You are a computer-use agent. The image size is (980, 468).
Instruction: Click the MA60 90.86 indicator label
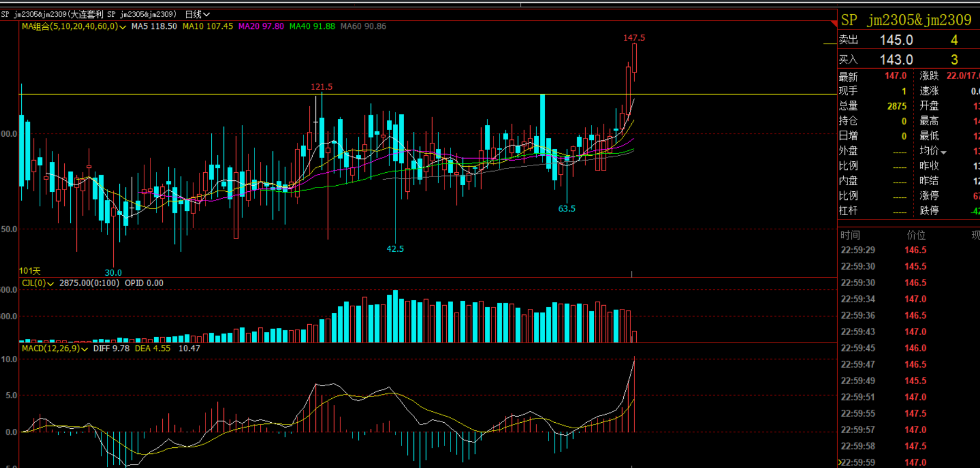[x=363, y=26]
